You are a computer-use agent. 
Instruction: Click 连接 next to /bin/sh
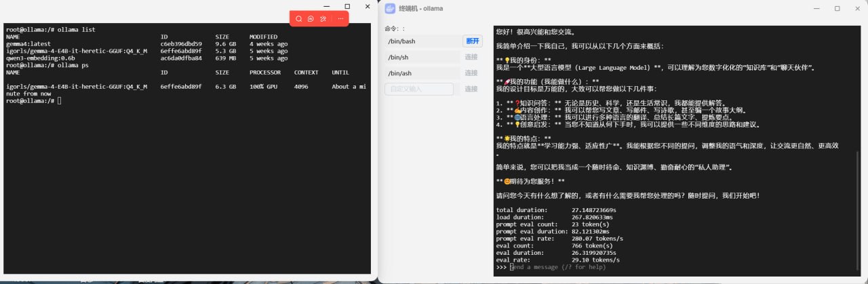(x=471, y=57)
